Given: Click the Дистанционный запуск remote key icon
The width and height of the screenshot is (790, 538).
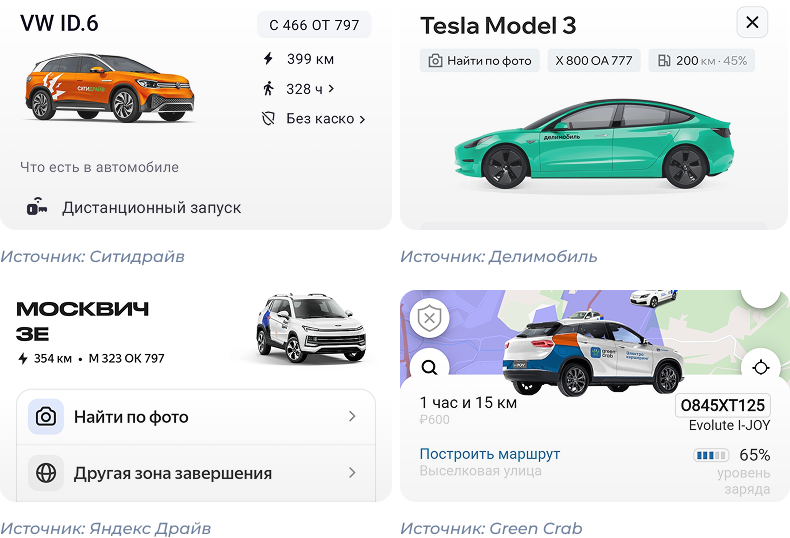Looking at the screenshot, I should coord(38,208).
